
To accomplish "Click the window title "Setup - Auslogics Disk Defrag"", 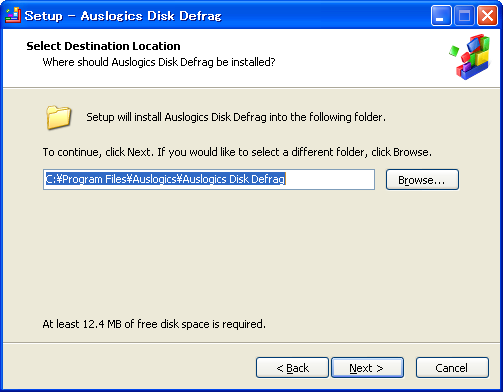I will point(123,16).
